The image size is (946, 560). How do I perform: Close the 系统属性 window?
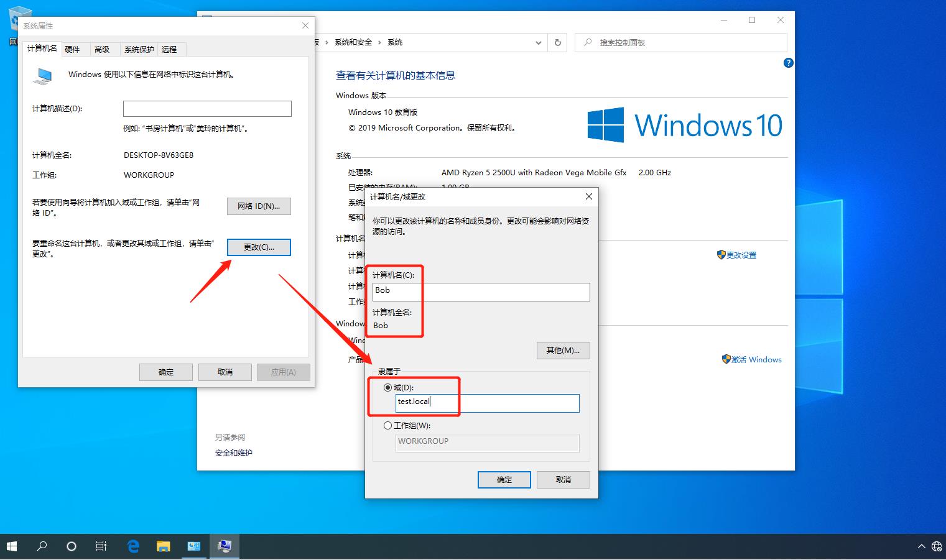[x=305, y=25]
